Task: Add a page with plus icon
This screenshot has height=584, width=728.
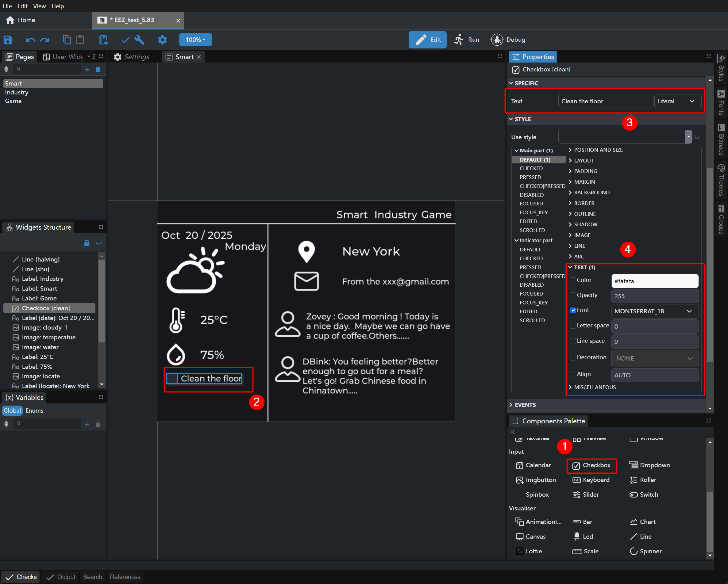Action: (x=87, y=70)
